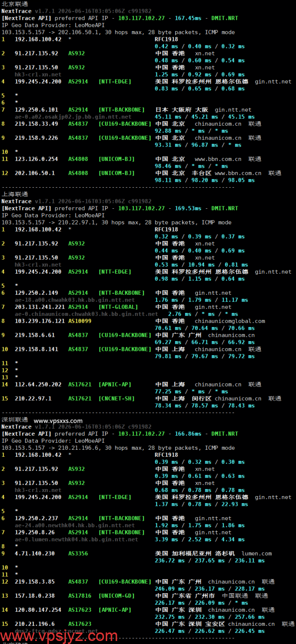The image size is (296, 644).
Task: Select hop IP address 219.158.6.61
Action: point(35,335)
